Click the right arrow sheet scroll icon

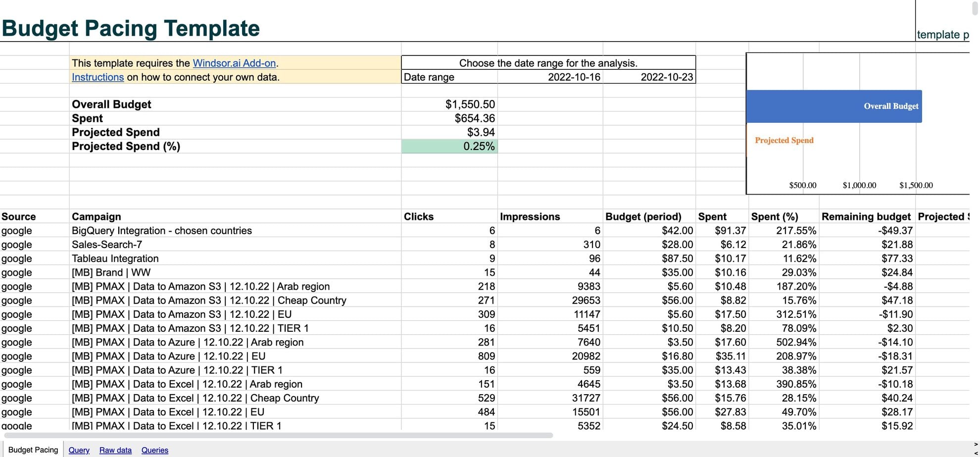click(x=976, y=444)
